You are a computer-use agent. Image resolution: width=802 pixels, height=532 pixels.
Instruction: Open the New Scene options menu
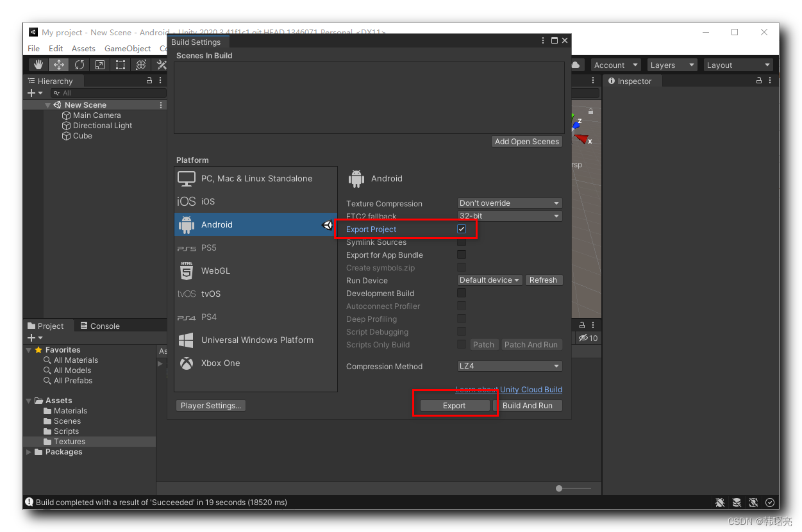(161, 105)
